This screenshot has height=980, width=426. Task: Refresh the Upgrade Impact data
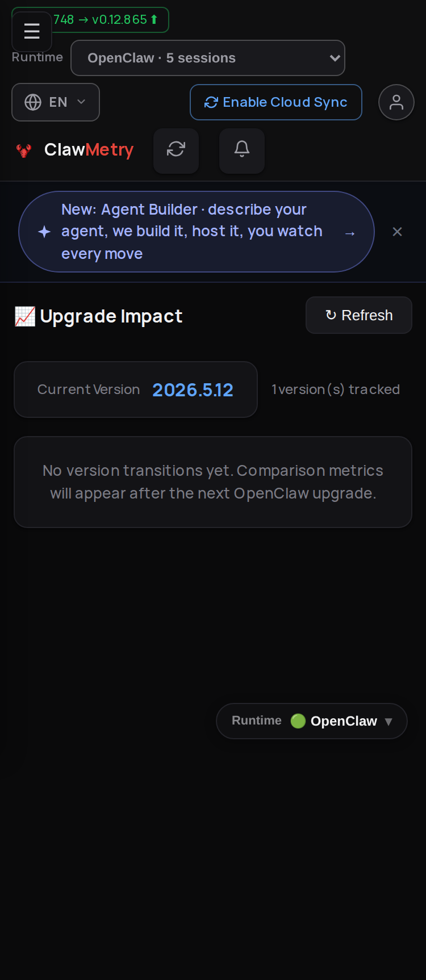tap(359, 315)
